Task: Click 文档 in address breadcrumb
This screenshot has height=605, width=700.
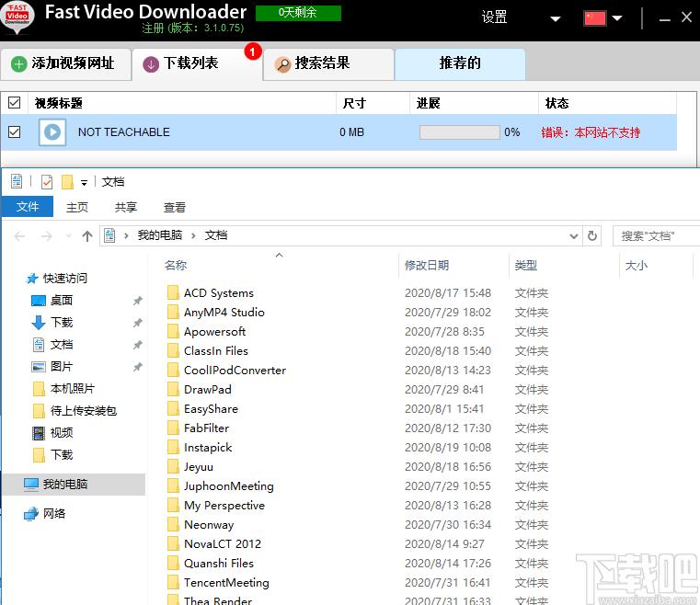Action: tap(216, 235)
